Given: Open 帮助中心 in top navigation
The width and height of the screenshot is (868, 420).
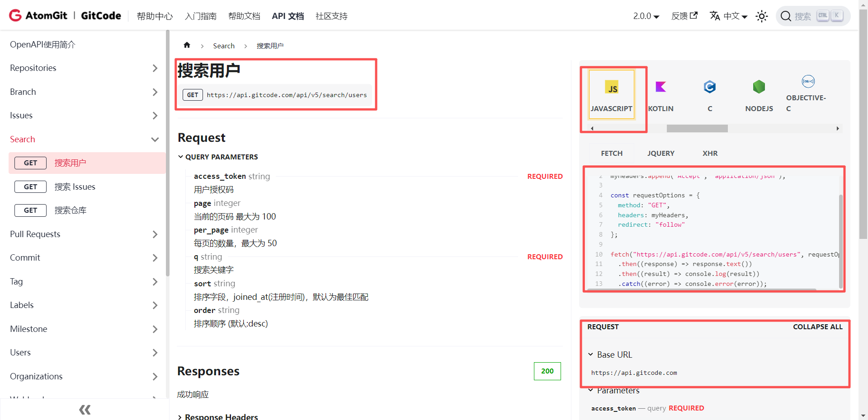Looking at the screenshot, I should (x=155, y=16).
